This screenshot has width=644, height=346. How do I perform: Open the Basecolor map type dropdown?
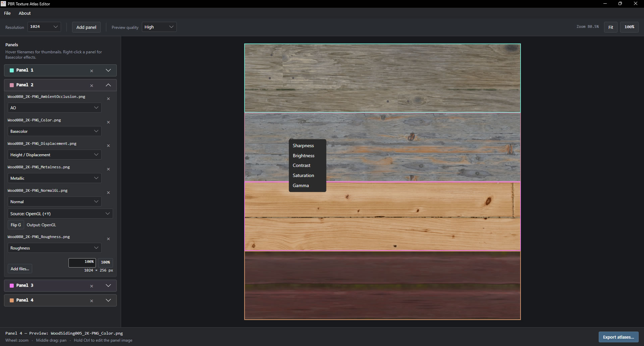point(54,131)
